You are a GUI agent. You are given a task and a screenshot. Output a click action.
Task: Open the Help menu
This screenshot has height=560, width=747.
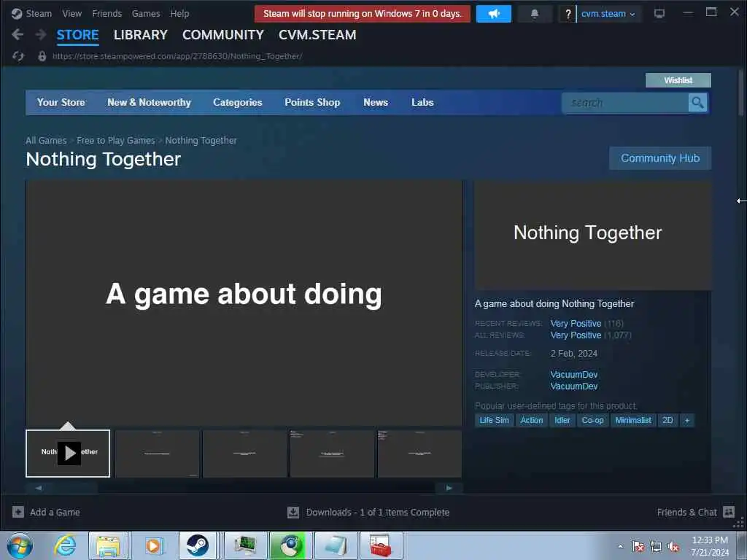(x=179, y=13)
